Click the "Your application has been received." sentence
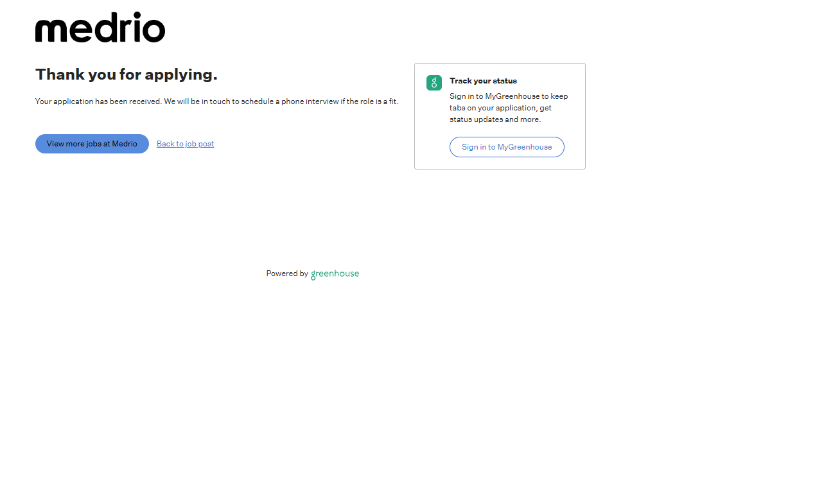Viewport: 833px width, 504px height. click(98, 101)
